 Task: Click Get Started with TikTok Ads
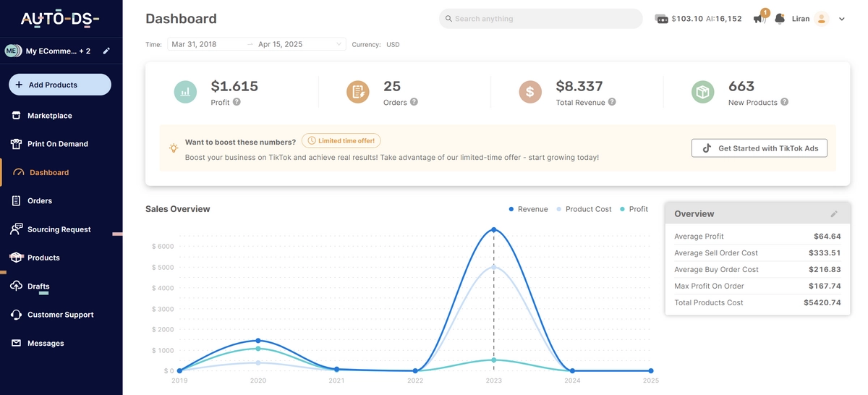(x=759, y=148)
